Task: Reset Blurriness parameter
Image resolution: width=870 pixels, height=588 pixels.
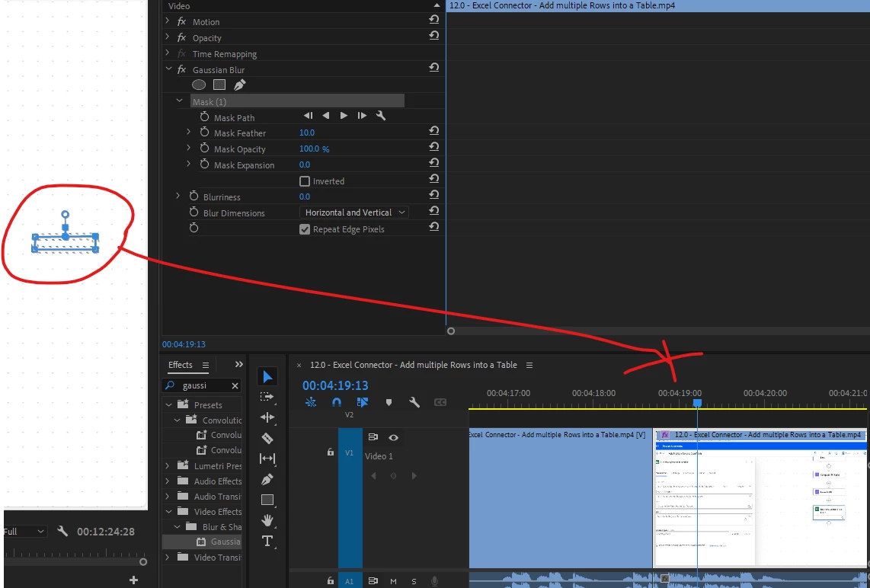Action: click(x=434, y=195)
